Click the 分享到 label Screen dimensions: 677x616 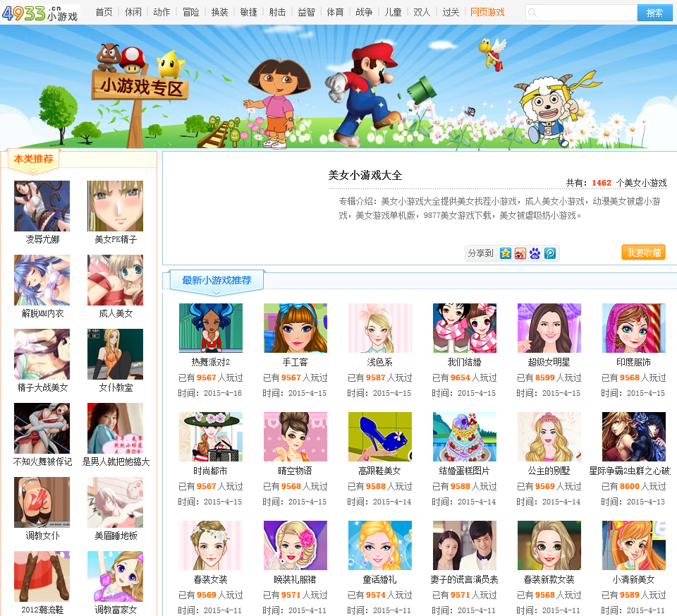480,253
